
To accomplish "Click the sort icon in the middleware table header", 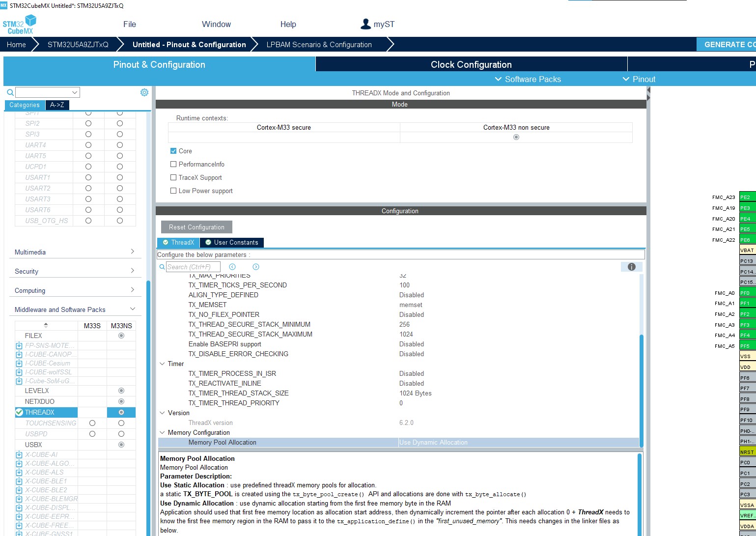I will tap(46, 325).
